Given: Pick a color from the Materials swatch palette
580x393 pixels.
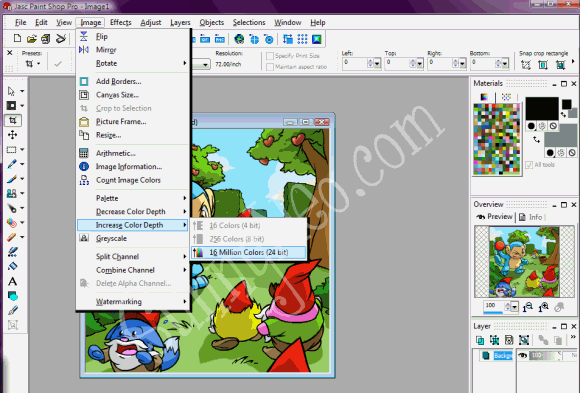Looking at the screenshot, I should pyautogui.click(x=497, y=139).
